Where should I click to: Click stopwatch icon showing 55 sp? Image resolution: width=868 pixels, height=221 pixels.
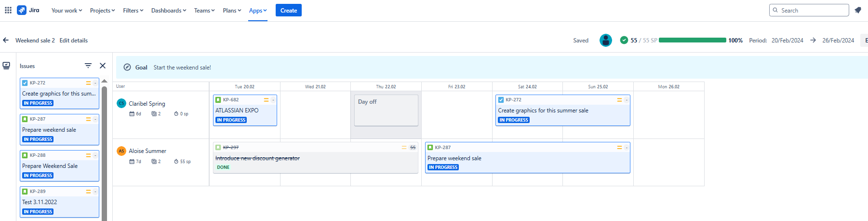tap(176, 162)
